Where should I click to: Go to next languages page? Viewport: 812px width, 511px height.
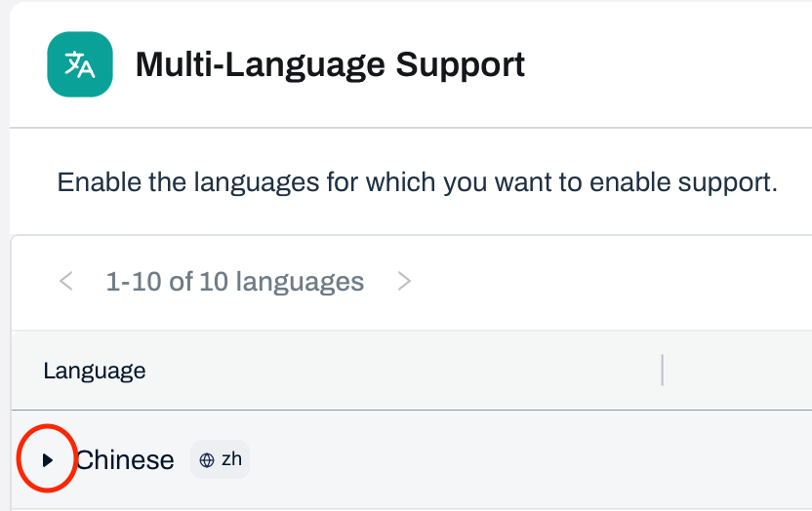coord(404,282)
